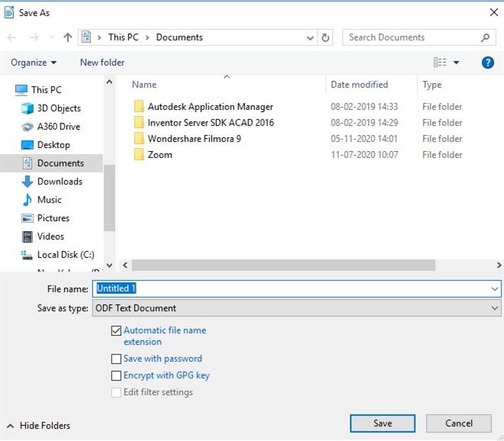Viewport: 504px width, 441px height.
Task: Click the Up one level arrow
Action: tap(68, 37)
